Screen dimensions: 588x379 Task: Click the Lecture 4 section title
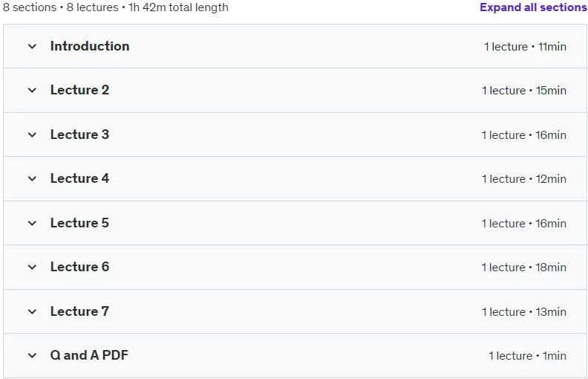[80, 178]
